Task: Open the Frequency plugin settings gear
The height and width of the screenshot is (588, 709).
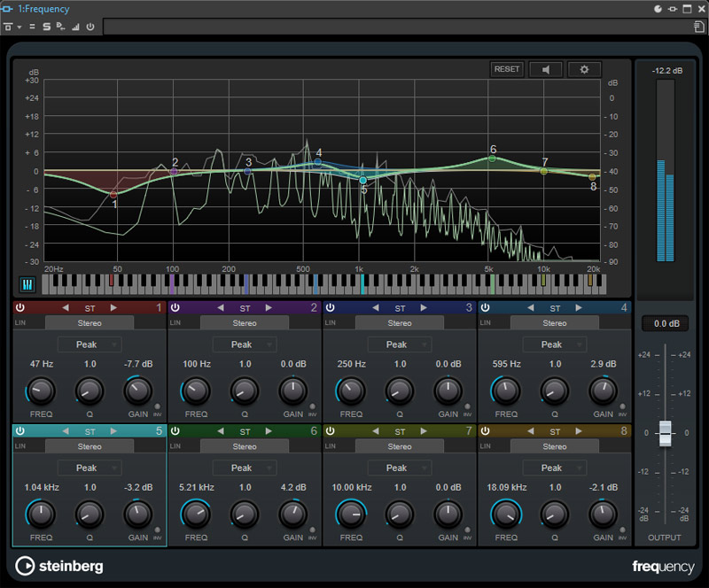Action: click(584, 69)
